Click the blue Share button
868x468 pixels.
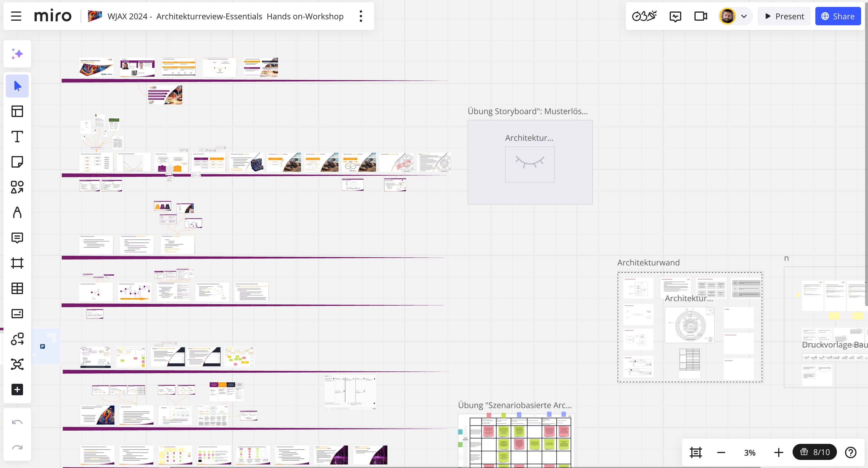(838, 16)
